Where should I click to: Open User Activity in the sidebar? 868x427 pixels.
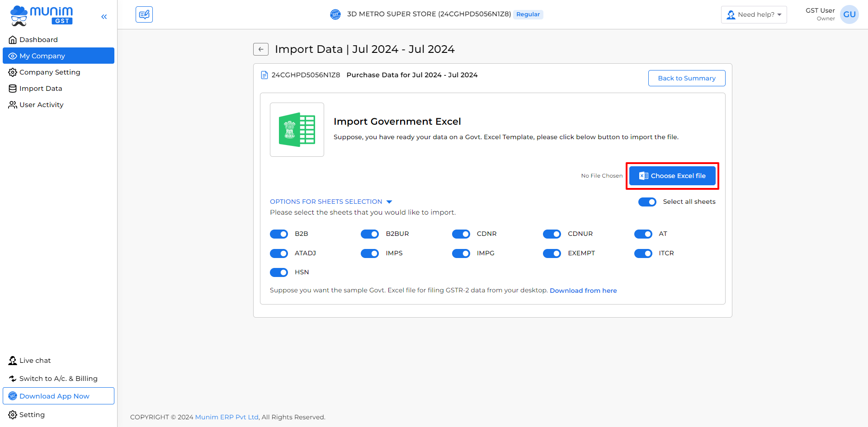58,105
